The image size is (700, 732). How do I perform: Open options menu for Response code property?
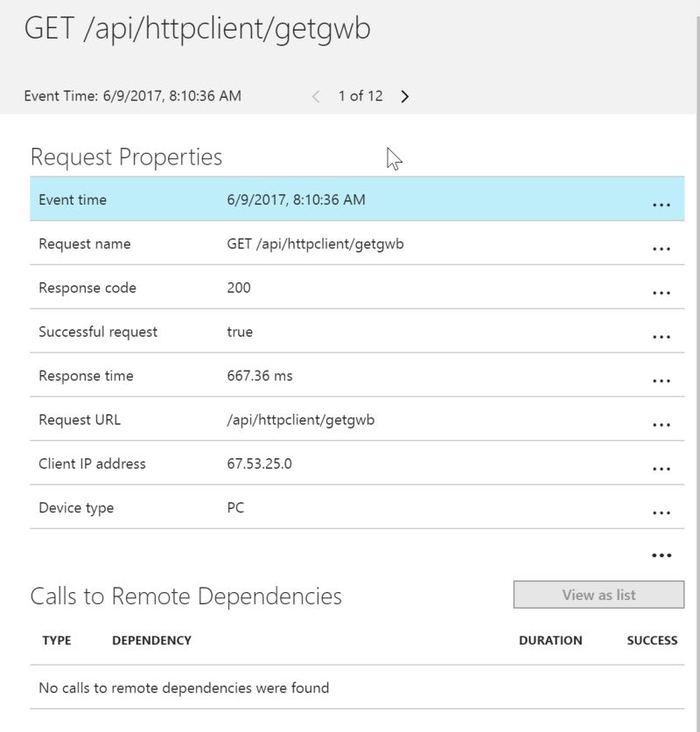662,289
